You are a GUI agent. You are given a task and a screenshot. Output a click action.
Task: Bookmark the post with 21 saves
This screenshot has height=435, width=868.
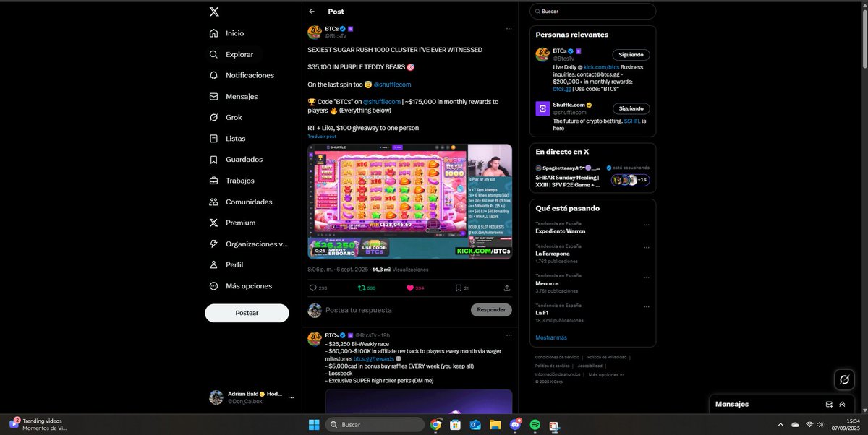(x=461, y=288)
